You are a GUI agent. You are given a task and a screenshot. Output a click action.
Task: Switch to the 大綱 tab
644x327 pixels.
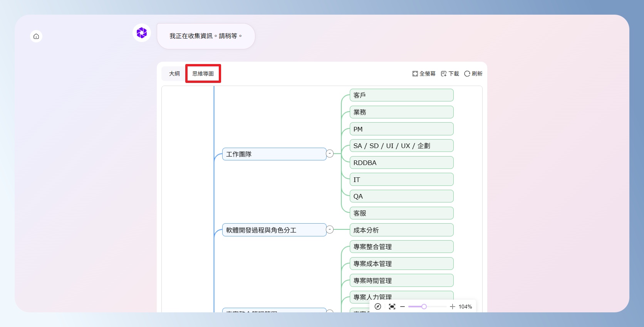coord(174,74)
